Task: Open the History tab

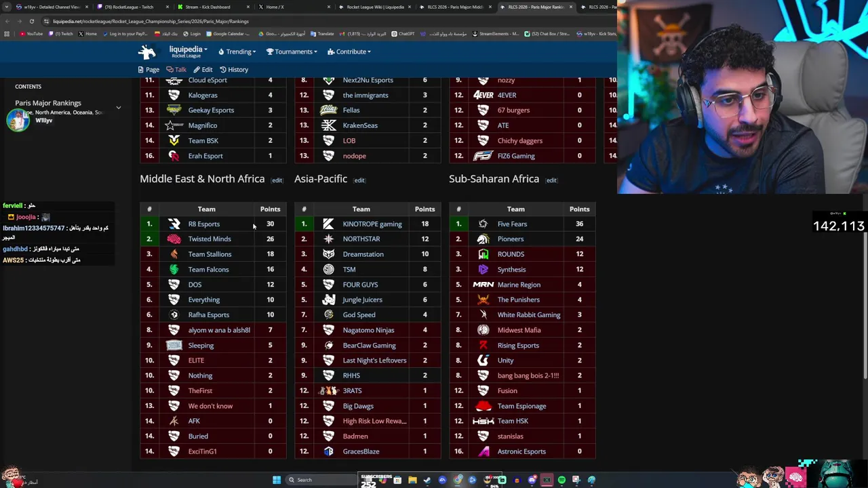Action: pos(234,69)
